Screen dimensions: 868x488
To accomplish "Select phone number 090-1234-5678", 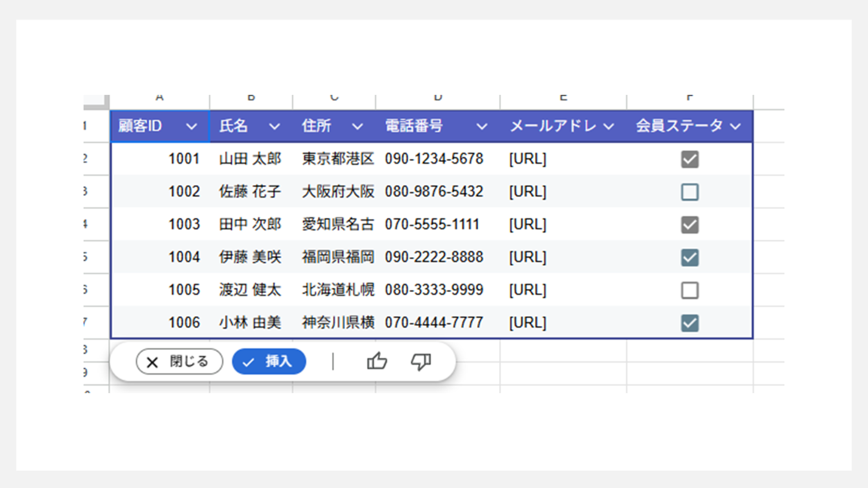I will pyautogui.click(x=438, y=159).
